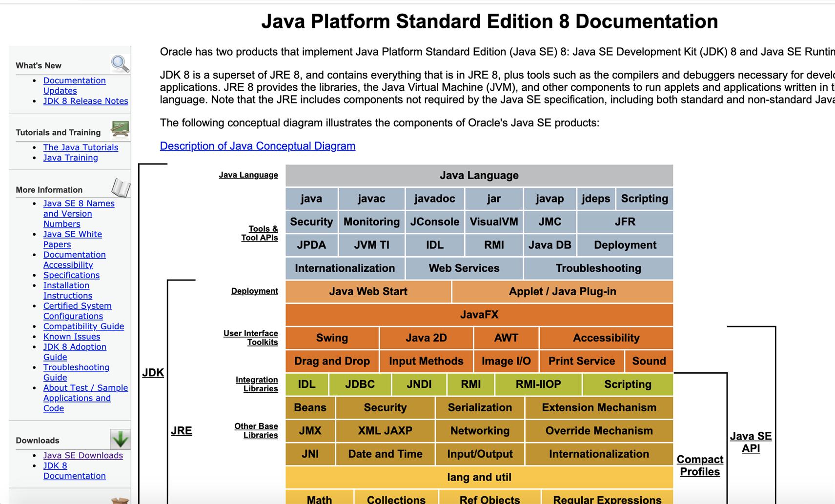Click the Web Services diagram cell
This screenshot has width=835, height=504.
(464, 268)
